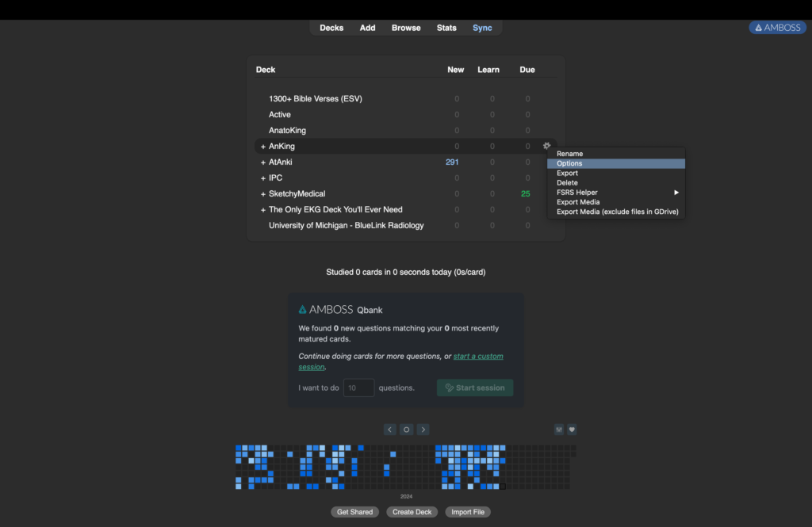The height and width of the screenshot is (527, 812).
Task: Click Add in top toolbar
Action: pos(368,28)
